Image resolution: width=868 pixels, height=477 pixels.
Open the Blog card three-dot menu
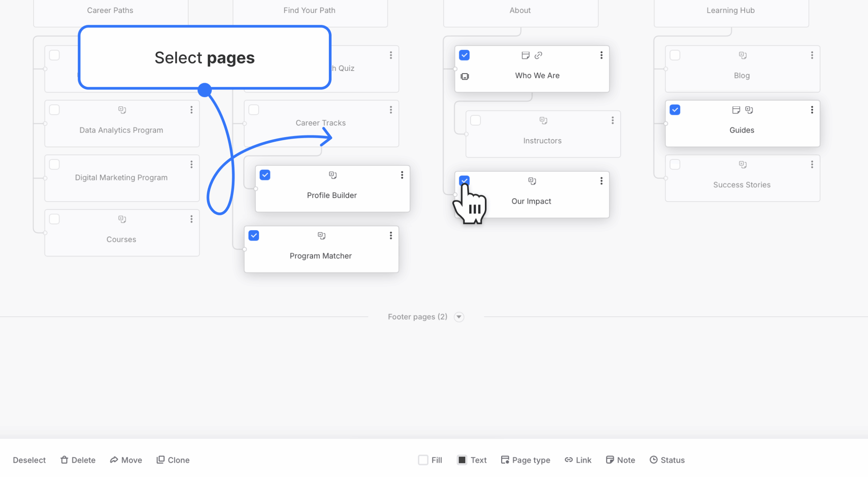812,55
